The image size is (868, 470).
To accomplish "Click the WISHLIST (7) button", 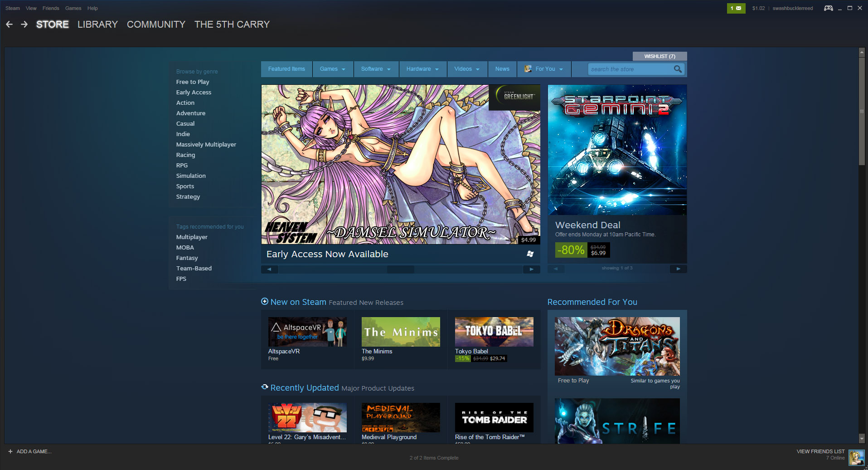I will point(659,56).
